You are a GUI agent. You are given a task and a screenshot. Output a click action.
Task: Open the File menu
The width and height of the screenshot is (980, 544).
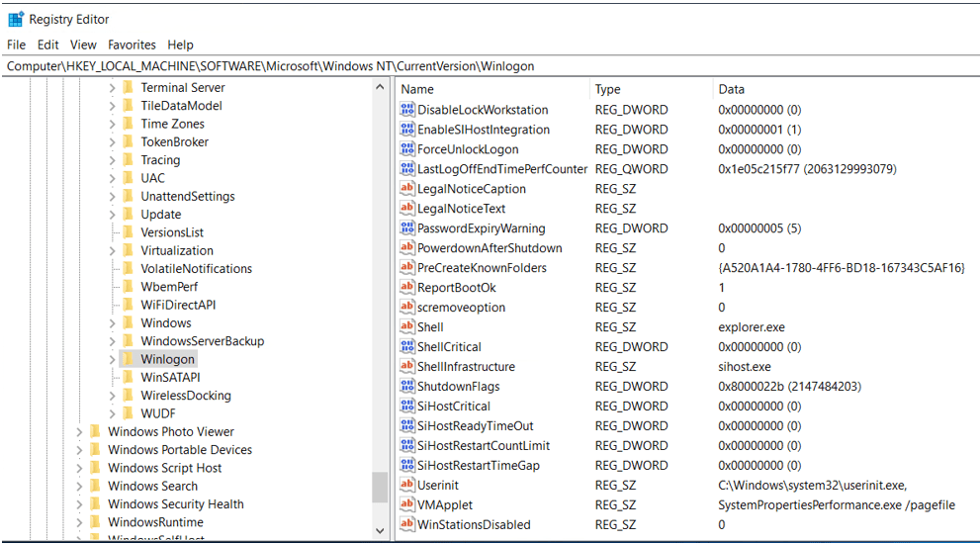click(16, 45)
